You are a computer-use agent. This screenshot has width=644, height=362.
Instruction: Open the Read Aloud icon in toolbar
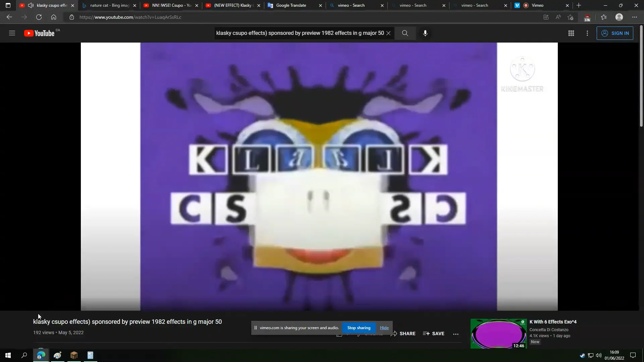coord(558,17)
